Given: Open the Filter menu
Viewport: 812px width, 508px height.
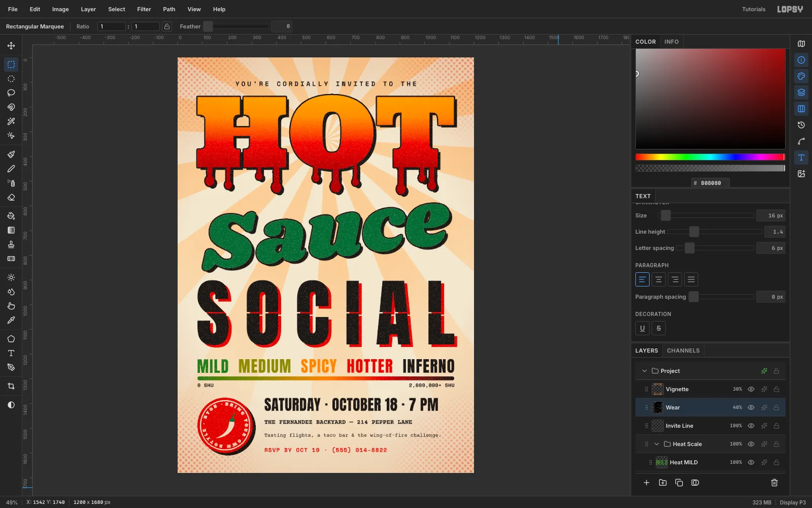Looking at the screenshot, I should pyautogui.click(x=144, y=9).
